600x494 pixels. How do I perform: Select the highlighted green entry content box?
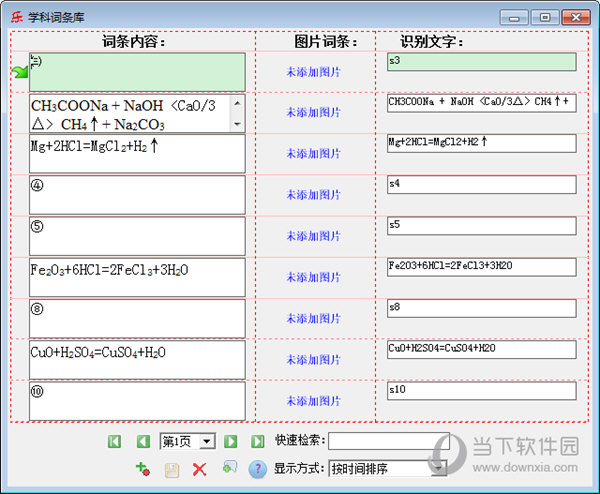(x=137, y=72)
